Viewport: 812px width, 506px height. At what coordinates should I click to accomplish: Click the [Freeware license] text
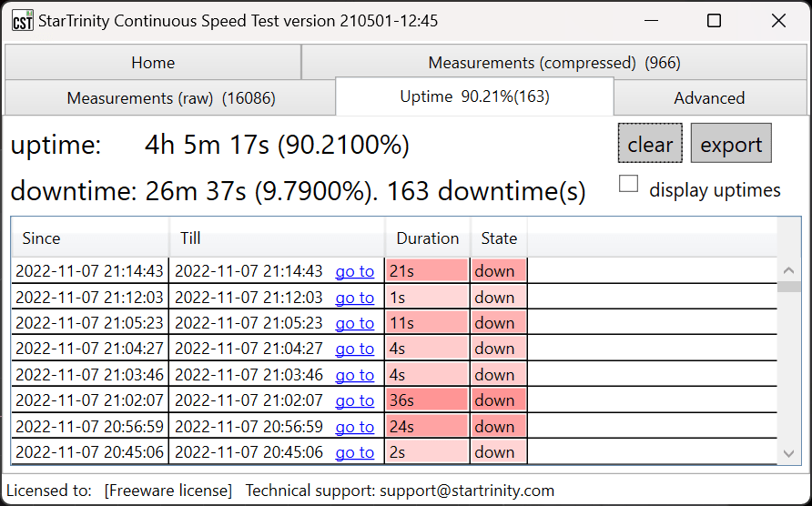(x=168, y=490)
